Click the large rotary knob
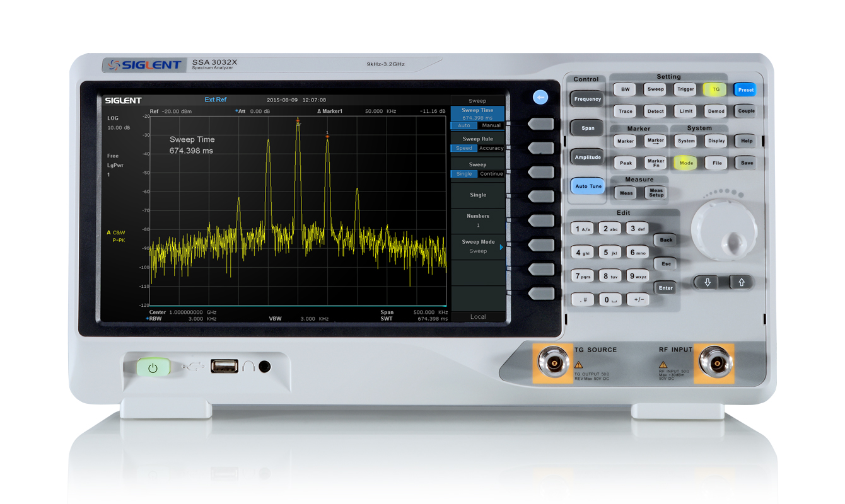This screenshot has height=504, width=845. point(723,231)
